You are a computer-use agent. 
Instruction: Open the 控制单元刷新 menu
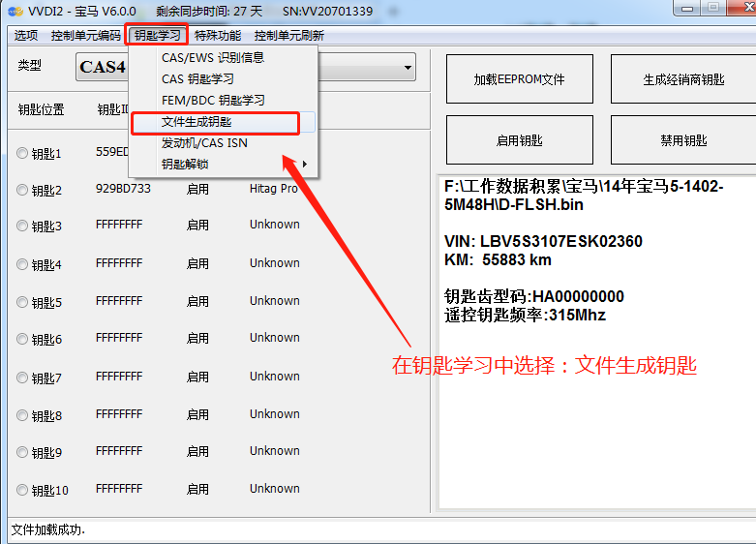[x=288, y=35]
